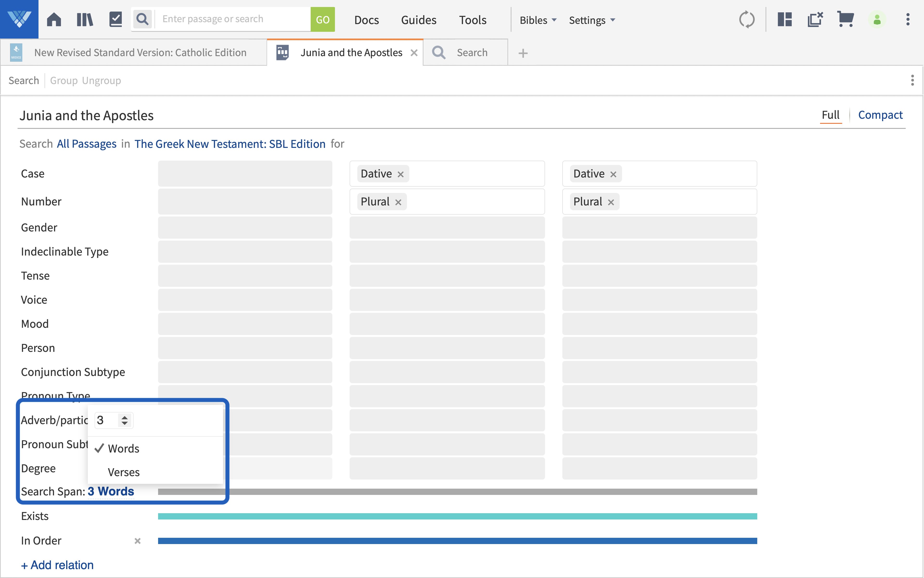924x578 pixels.
Task: Click the 3 Words search span link
Action: (x=111, y=491)
